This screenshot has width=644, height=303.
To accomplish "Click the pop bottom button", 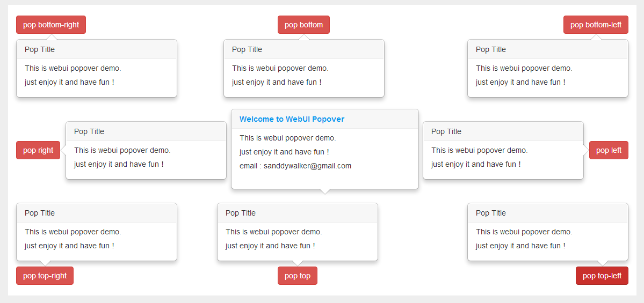I will tap(303, 25).
